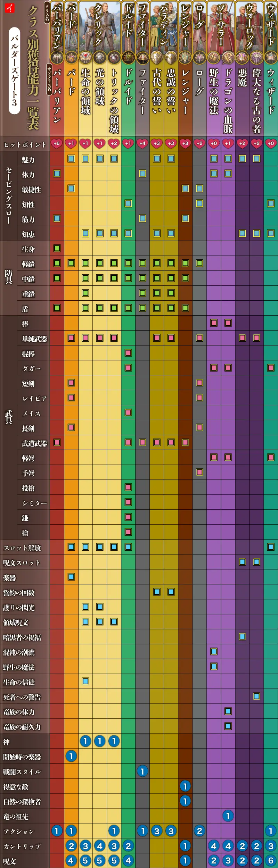
Task: Click the +4 hit point heart for Fighter
Action: pos(142,143)
